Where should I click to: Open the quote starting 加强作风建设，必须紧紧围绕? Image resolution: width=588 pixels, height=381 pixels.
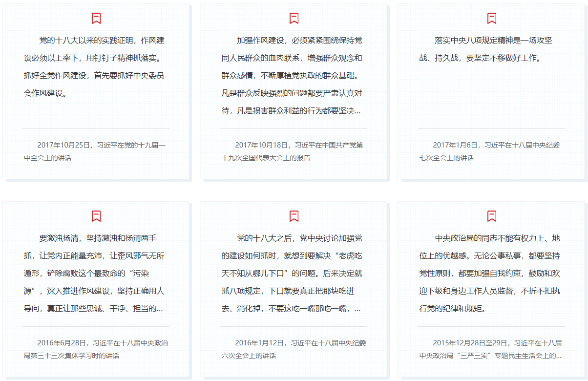(x=293, y=76)
